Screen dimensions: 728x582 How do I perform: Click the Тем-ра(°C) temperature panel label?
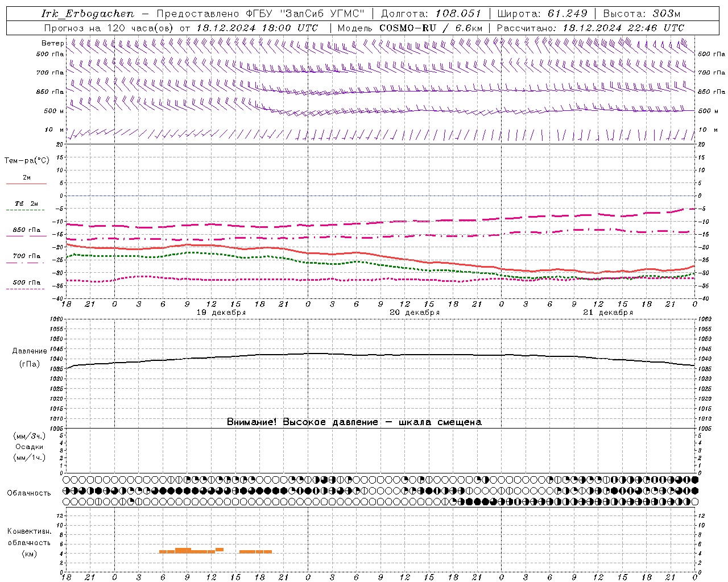pos(27,161)
